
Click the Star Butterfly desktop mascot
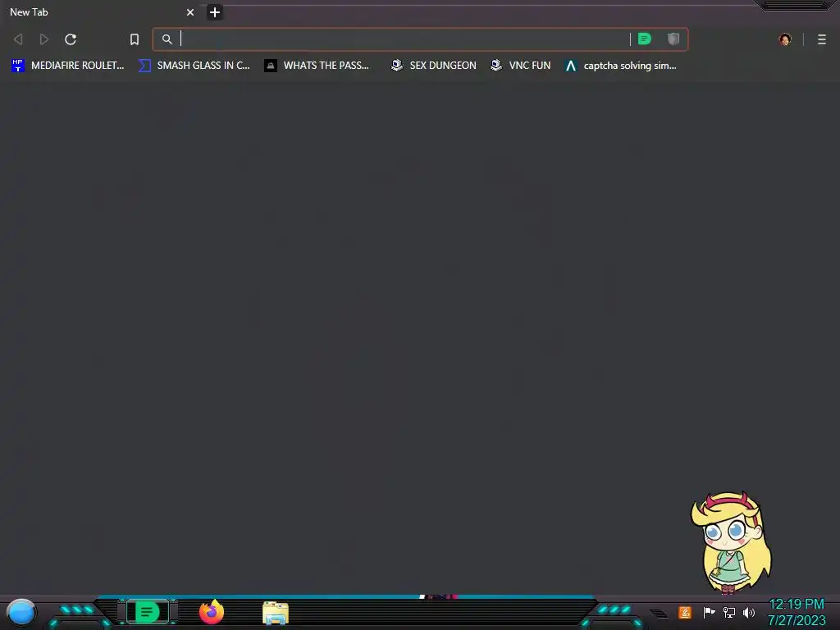click(731, 544)
